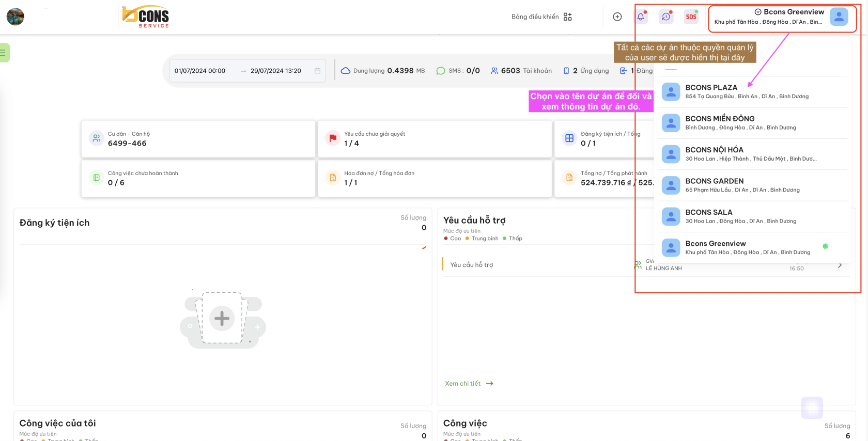868x441 pixels.
Task: Select BCONS GARDEN project
Action: [x=753, y=185]
